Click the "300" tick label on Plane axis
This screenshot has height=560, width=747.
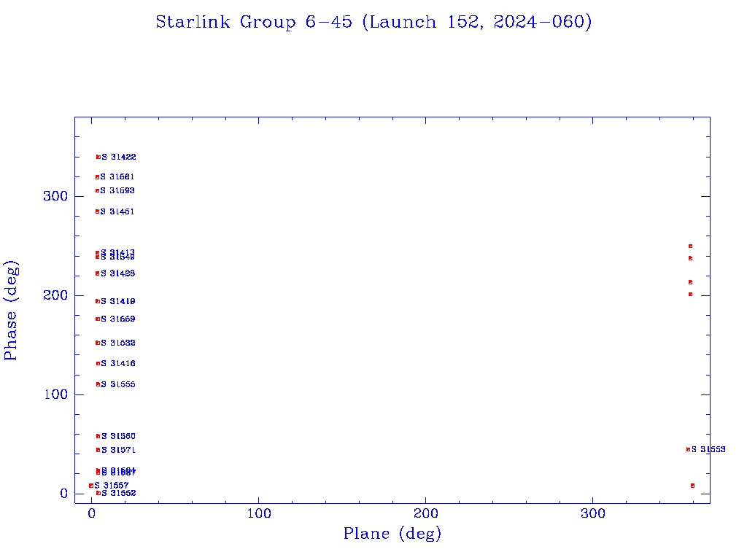point(592,513)
